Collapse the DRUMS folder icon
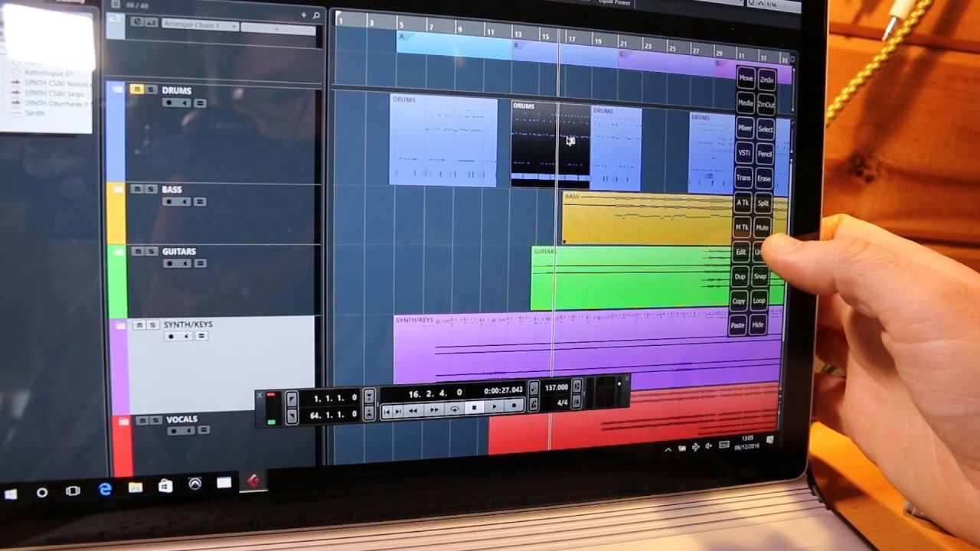Viewport: 980px width, 551px height. coord(117,90)
